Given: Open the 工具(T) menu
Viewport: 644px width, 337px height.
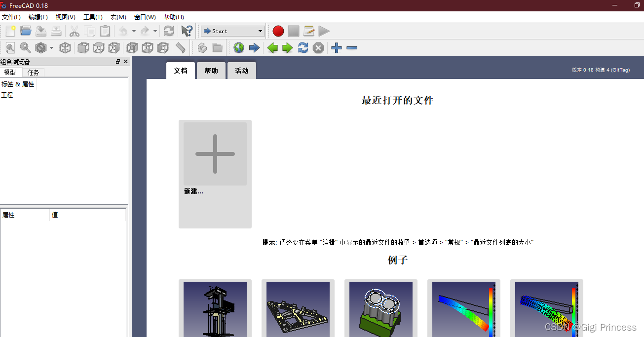Looking at the screenshot, I should pos(93,17).
